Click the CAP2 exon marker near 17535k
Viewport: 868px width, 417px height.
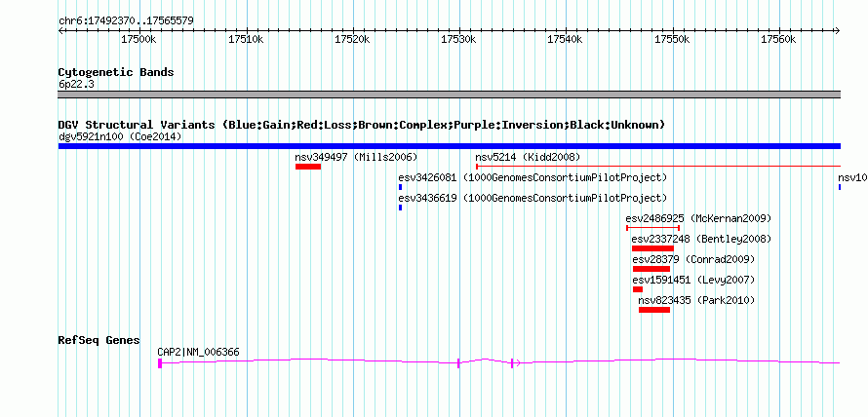pyautogui.click(x=512, y=362)
